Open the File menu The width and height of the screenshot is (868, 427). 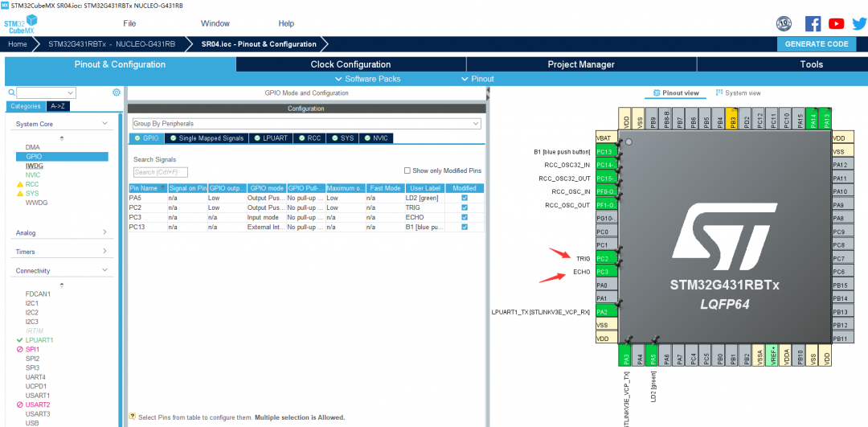[x=129, y=24]
